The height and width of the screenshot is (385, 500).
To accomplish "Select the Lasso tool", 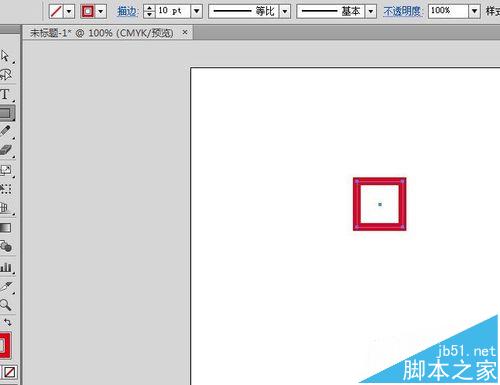I will (6, 74).
